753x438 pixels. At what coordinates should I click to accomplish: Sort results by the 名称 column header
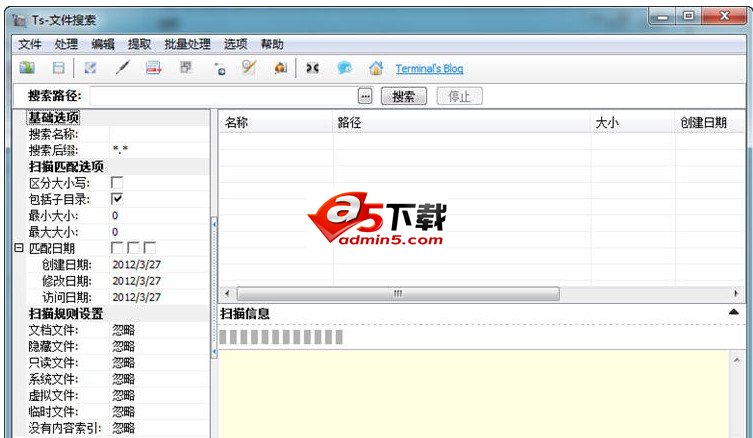click(275, 122)
